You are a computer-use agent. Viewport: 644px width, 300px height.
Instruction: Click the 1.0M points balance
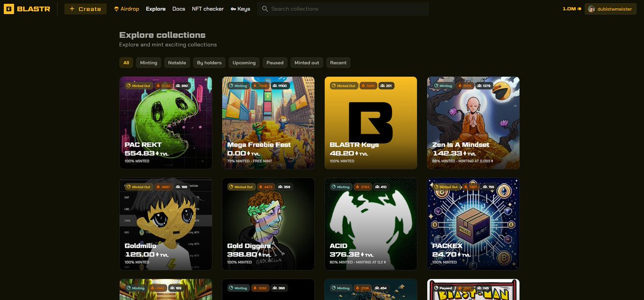[x=572, y=9]
